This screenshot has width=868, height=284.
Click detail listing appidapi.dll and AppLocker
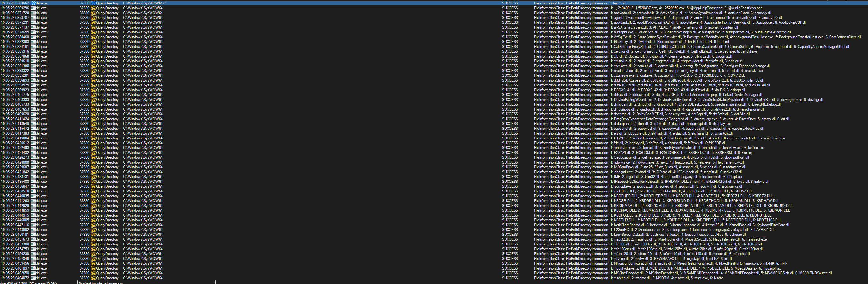click(670, 22)
